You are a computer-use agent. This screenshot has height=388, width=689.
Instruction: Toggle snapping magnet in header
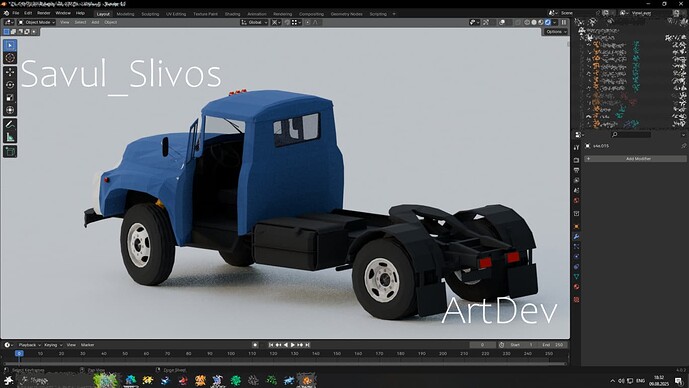click(288, 22)
